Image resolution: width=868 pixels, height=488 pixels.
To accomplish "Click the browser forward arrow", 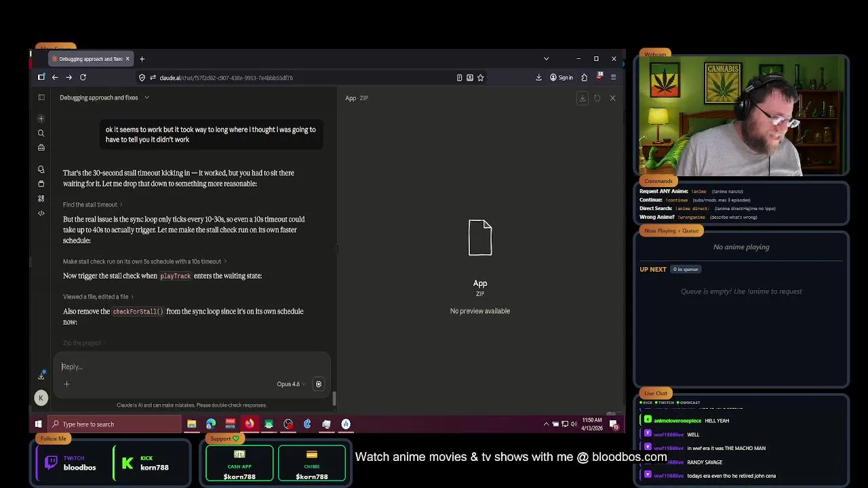I will pos(68,77).
